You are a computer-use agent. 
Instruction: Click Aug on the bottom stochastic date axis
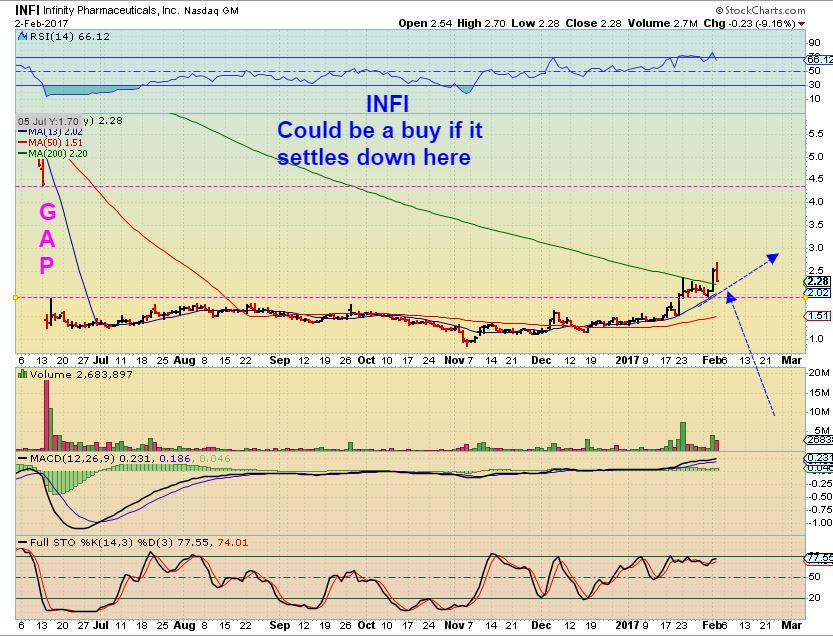tap(184, 625)
